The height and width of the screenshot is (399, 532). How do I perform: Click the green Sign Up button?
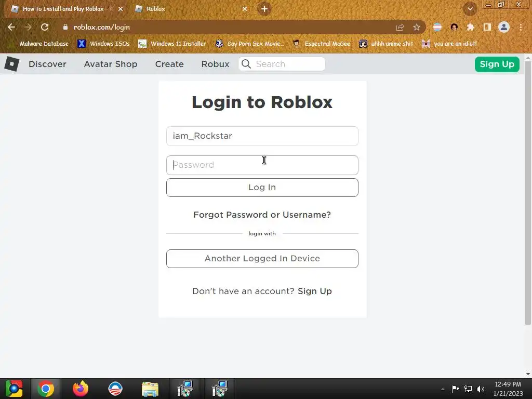[497, 64]
